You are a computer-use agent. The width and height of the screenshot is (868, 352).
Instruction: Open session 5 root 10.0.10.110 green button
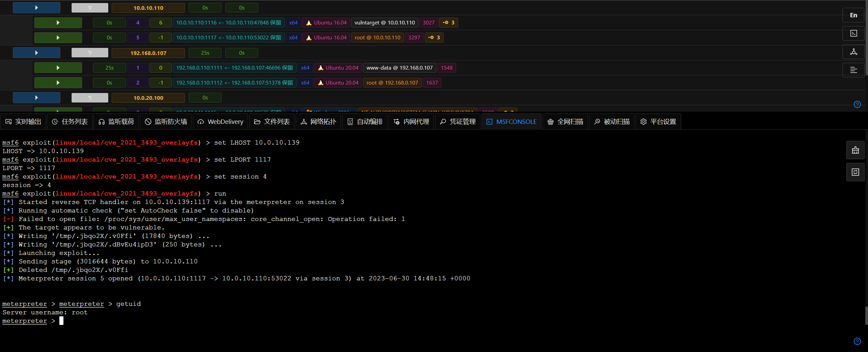coord(58,38)
